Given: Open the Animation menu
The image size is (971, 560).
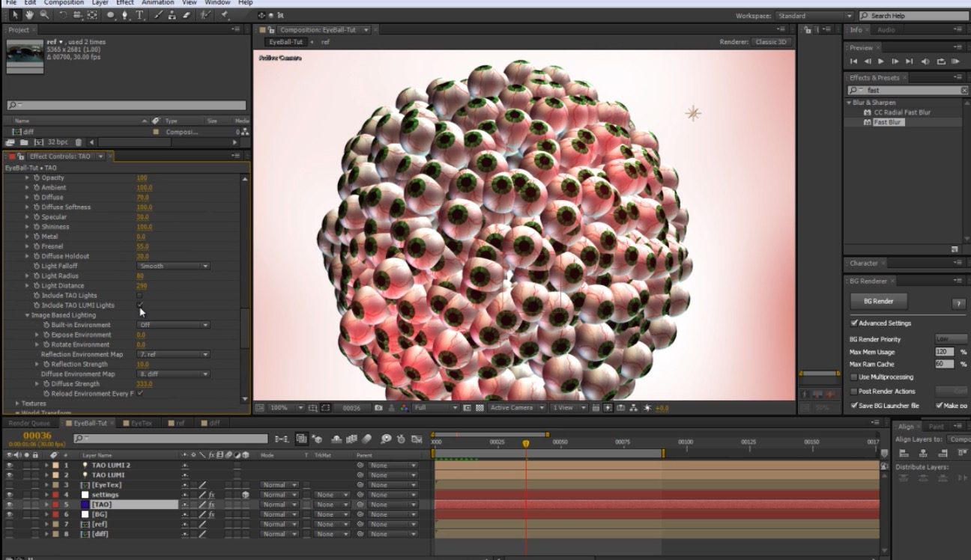Looking at the screenshot, I should (158, 3).
